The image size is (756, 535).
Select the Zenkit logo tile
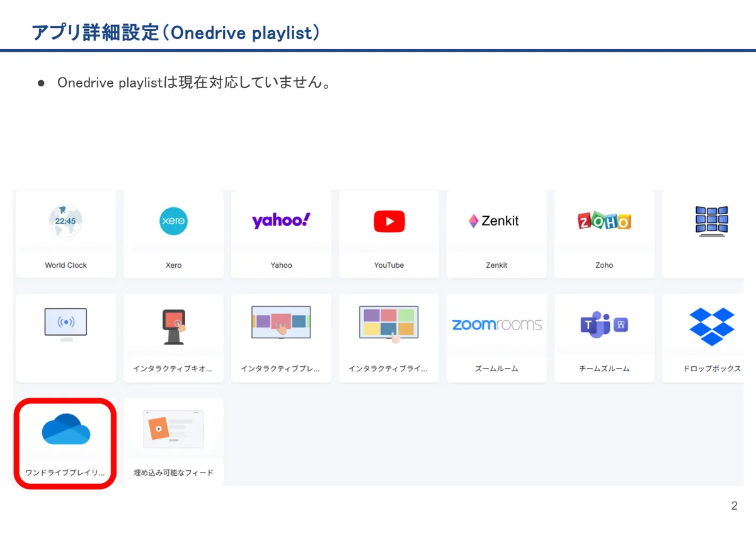tap(494, 221)
